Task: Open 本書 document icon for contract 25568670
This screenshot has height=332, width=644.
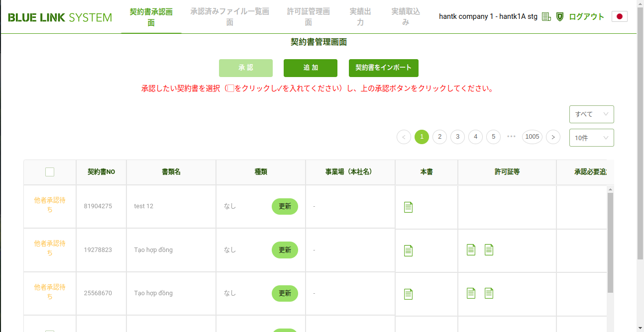Action: click(x=408, y=294)
